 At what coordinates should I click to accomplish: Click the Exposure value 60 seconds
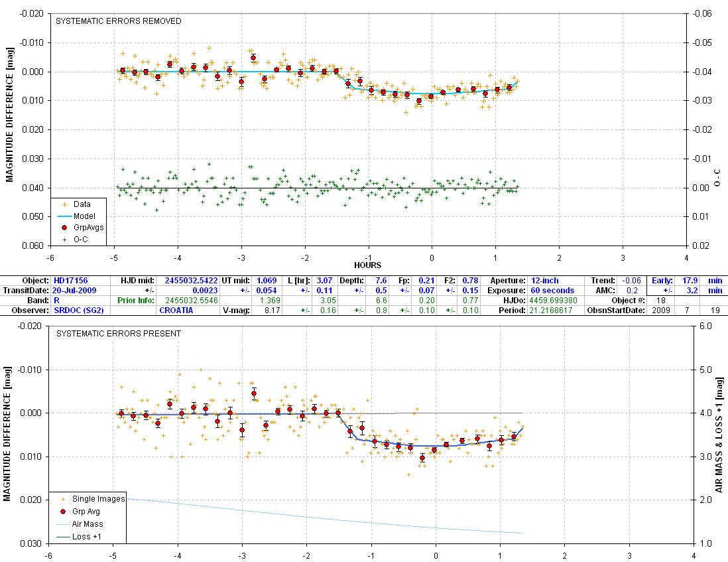click(552, 291)
